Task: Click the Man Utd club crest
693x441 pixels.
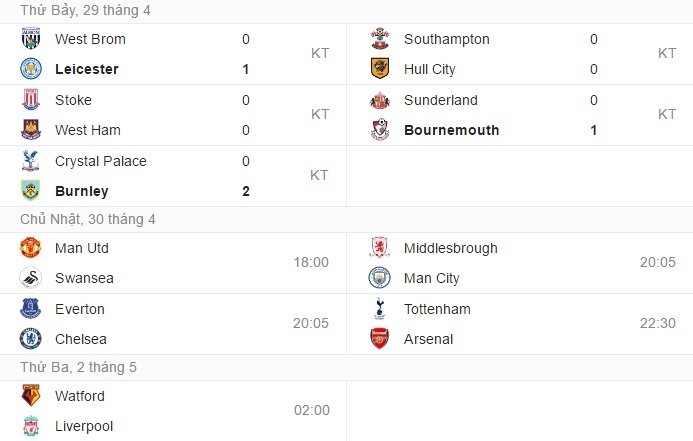Action: click(31, 248)
